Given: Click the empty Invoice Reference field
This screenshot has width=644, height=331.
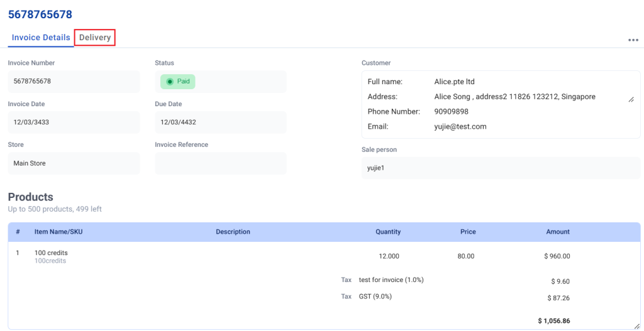Looking at the screenshot, I should (220, 163).
